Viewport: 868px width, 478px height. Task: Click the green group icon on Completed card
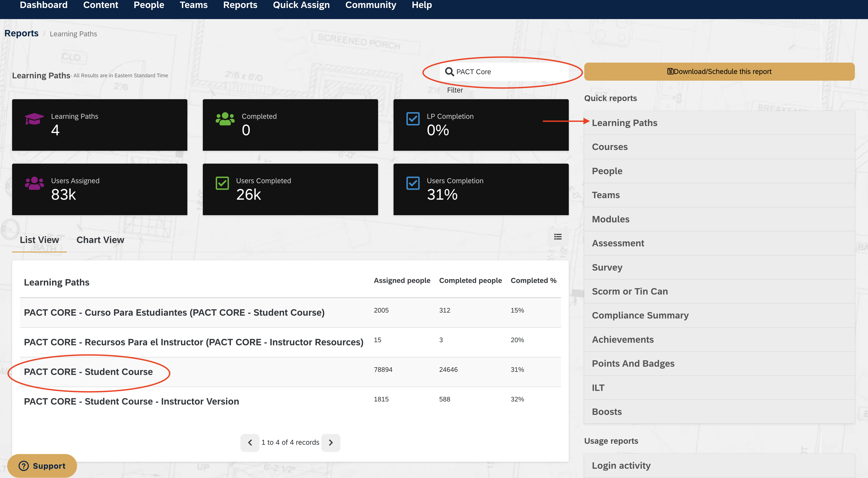(225, 119)
